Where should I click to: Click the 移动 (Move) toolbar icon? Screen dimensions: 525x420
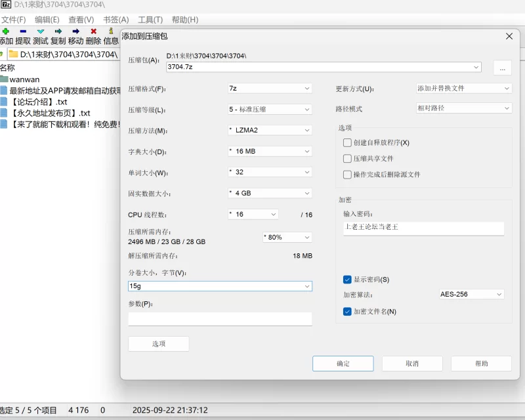75,31
